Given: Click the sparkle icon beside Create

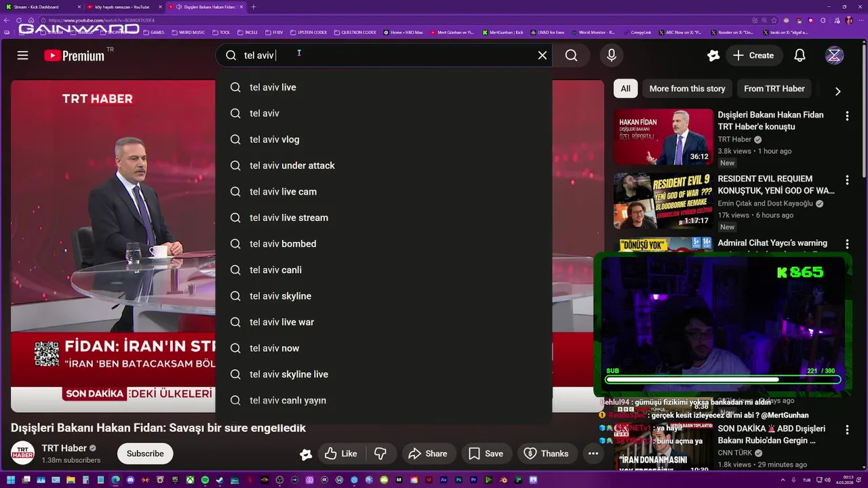Looking at the screenshot, I should tap(713, 56).
